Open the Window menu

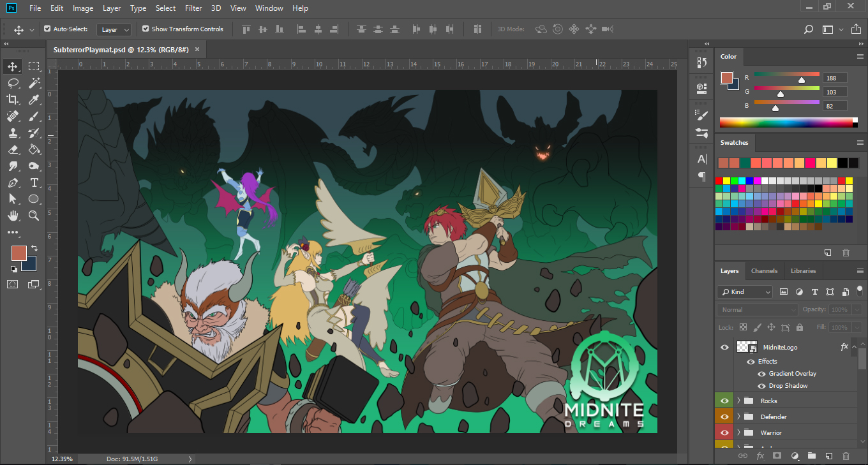(269, 8)
